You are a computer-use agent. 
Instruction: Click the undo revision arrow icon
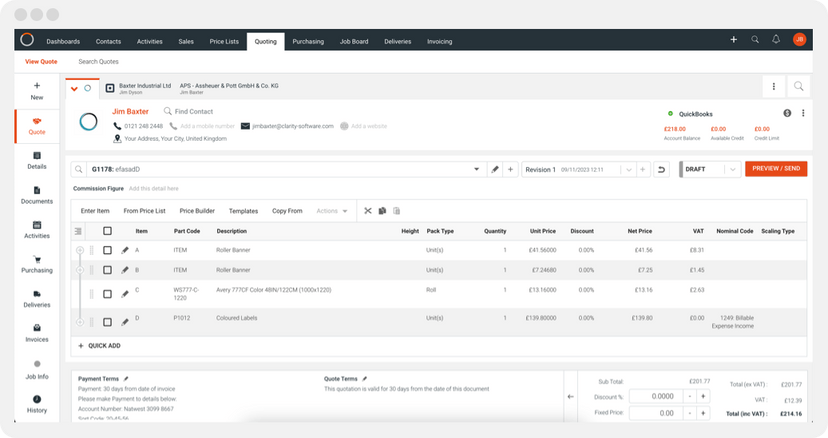click(661, 170)
